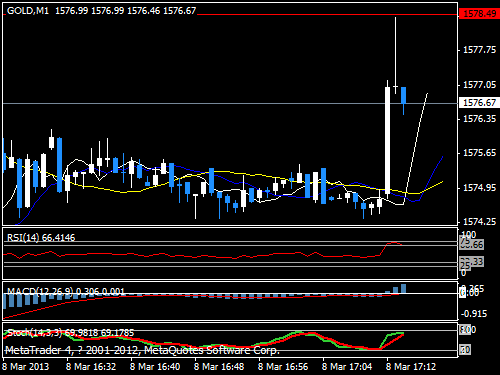The width and height of the screenshot is (500, 375).
Task: Click the last blue candle at current price
Action: coord(403,95)
